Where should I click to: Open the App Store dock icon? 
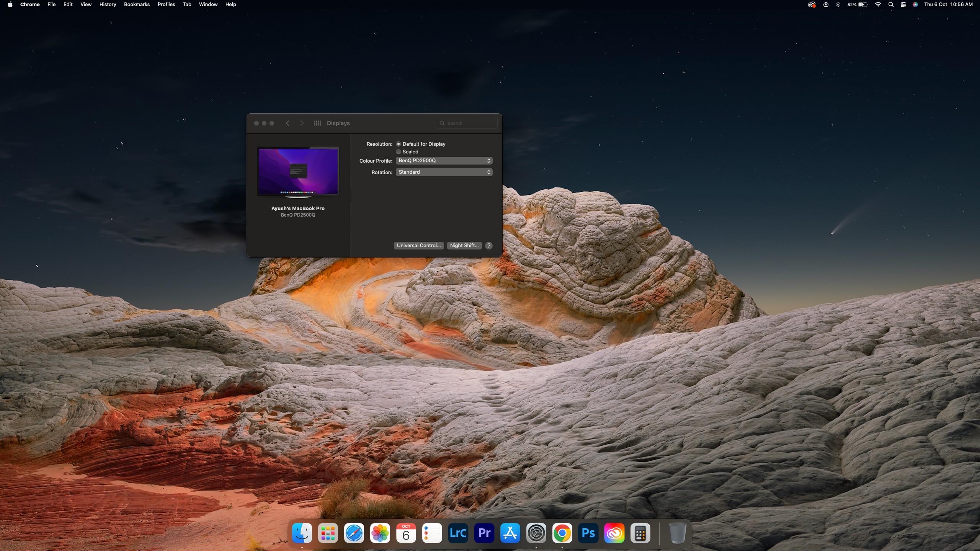click(x=510, y=533)
